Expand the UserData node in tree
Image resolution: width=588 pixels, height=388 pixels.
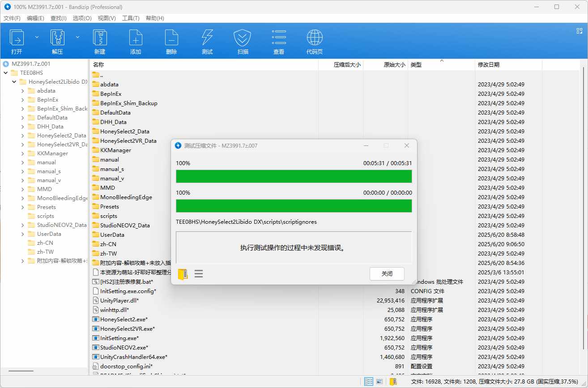[x=22, y=234]
